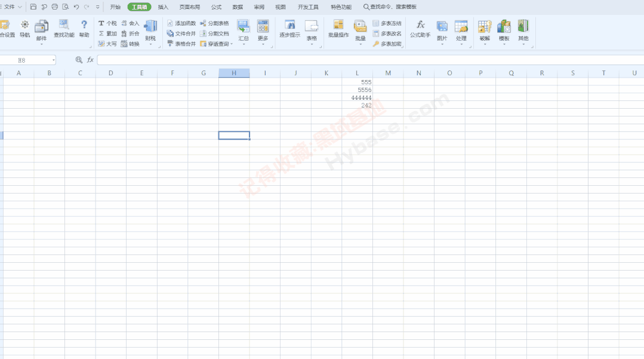This screenshot has height=359, width=644.
Task: Switch to the 特色功能 Special Features tab
Action: click(341, 7)
